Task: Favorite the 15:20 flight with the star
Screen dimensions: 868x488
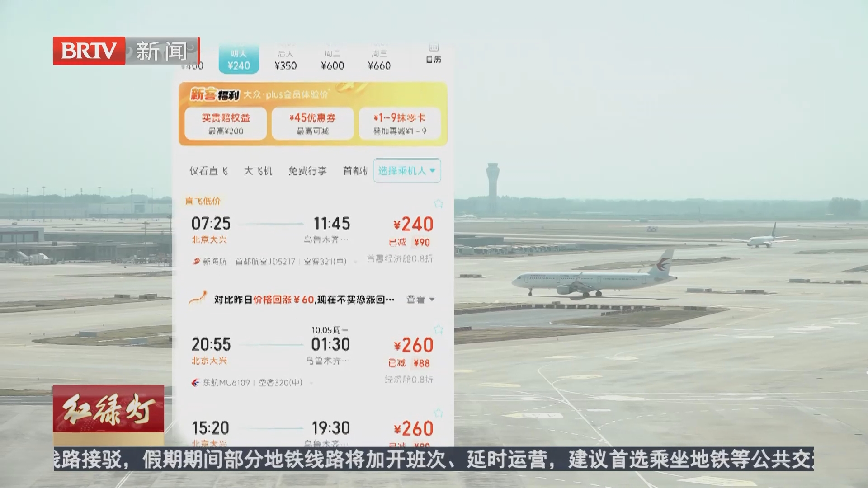Action: pyautogui.click(x=438, y=413)
